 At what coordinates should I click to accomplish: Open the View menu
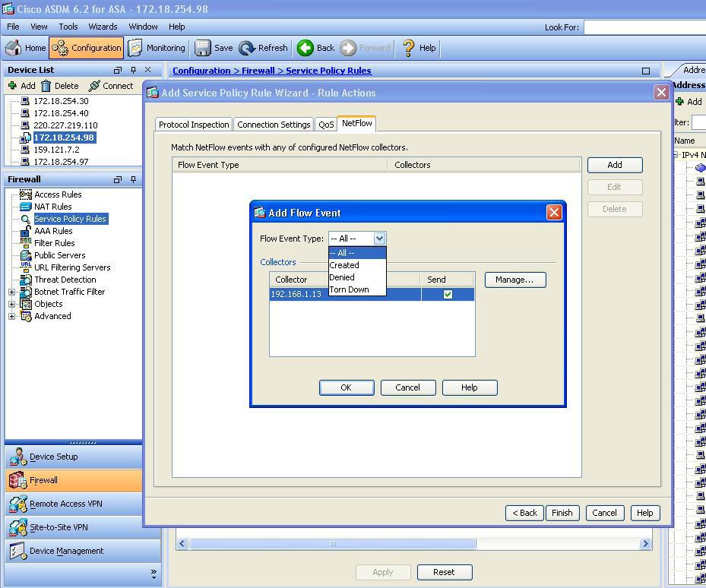[39, 27]
